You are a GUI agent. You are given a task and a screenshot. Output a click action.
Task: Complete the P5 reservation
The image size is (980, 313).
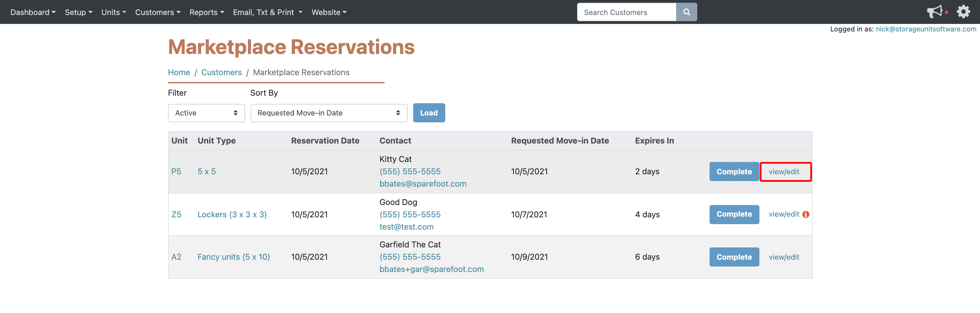pyautogui.click(x=734, y=172)
